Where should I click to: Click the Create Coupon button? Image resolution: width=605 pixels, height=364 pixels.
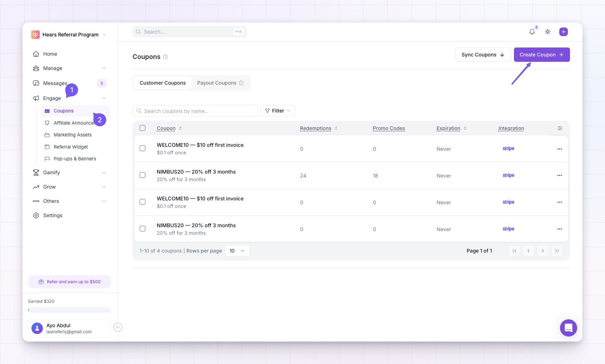[542, 55]
